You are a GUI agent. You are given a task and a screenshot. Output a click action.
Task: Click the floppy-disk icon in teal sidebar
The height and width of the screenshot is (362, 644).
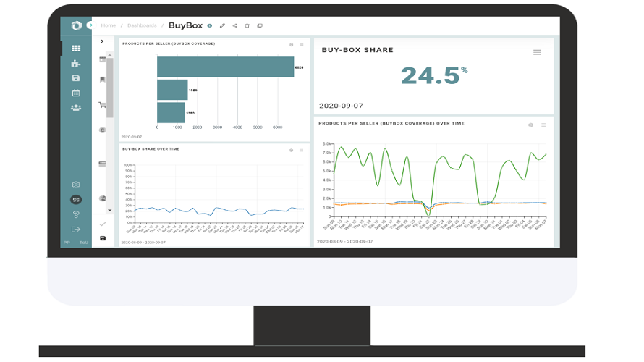(76, 78)
